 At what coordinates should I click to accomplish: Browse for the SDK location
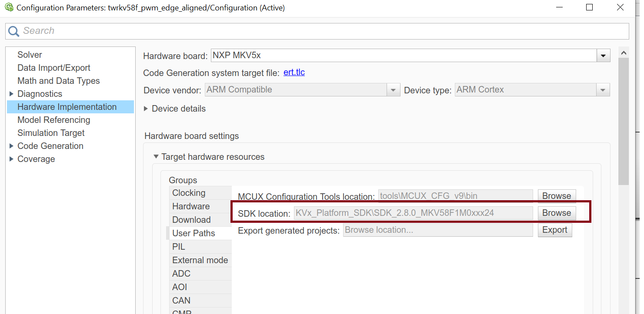coord(556,213)
